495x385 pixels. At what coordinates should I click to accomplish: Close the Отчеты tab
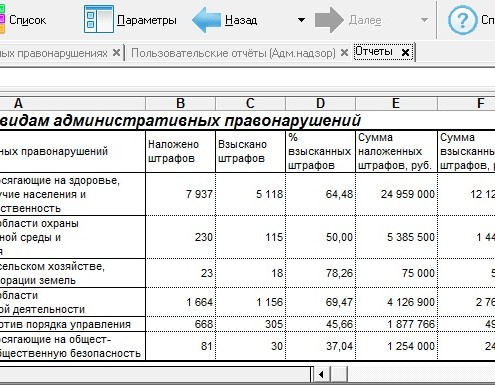click(x=405, y=52)
